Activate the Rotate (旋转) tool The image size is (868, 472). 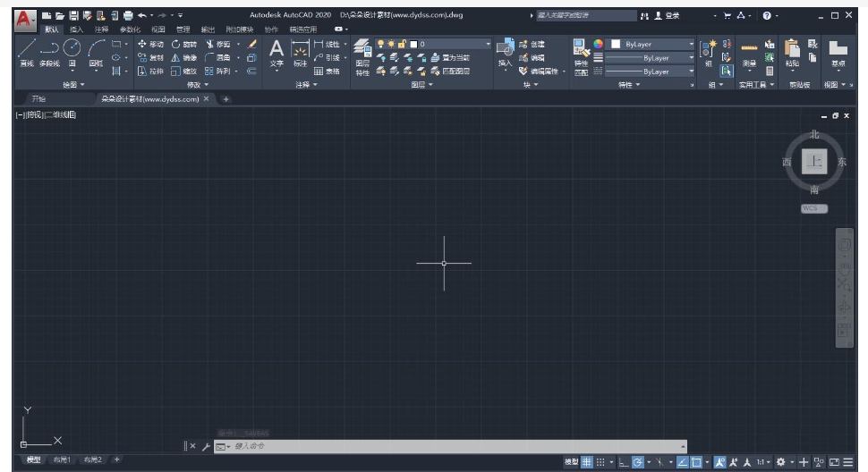tap(184, 44)
